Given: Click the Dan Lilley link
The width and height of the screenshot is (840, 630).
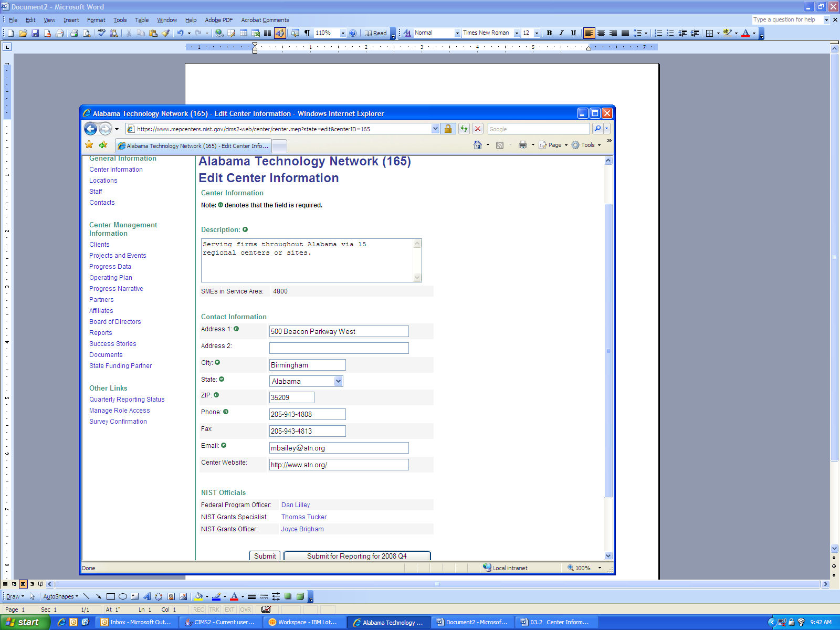Looking at the screenshot, I should (296, 505).
